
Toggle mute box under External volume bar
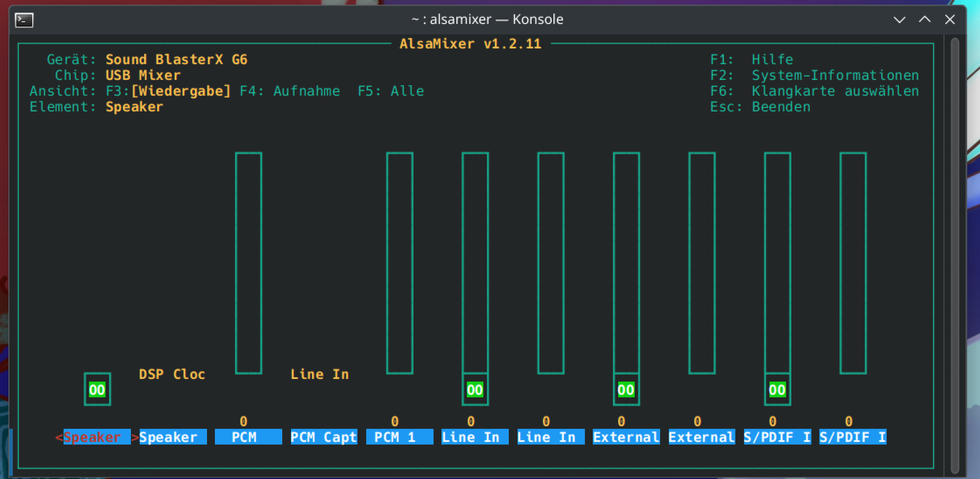pos(626,390)
